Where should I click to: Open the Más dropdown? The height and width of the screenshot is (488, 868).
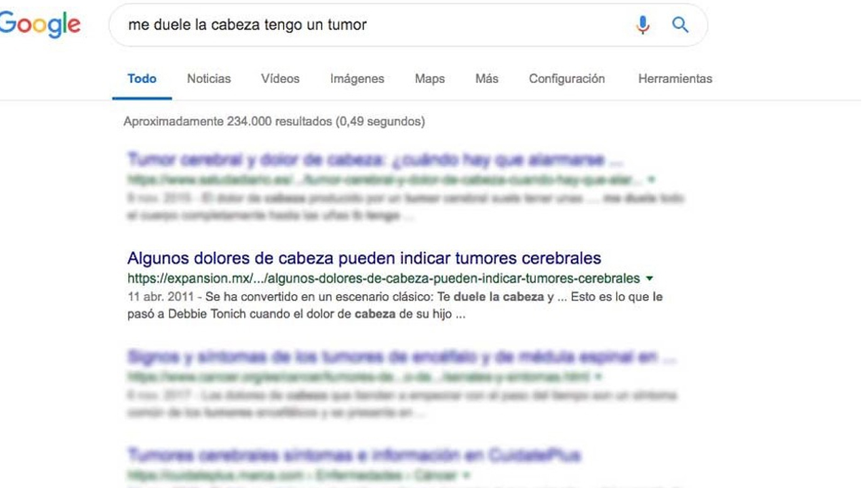coord(486,79)
